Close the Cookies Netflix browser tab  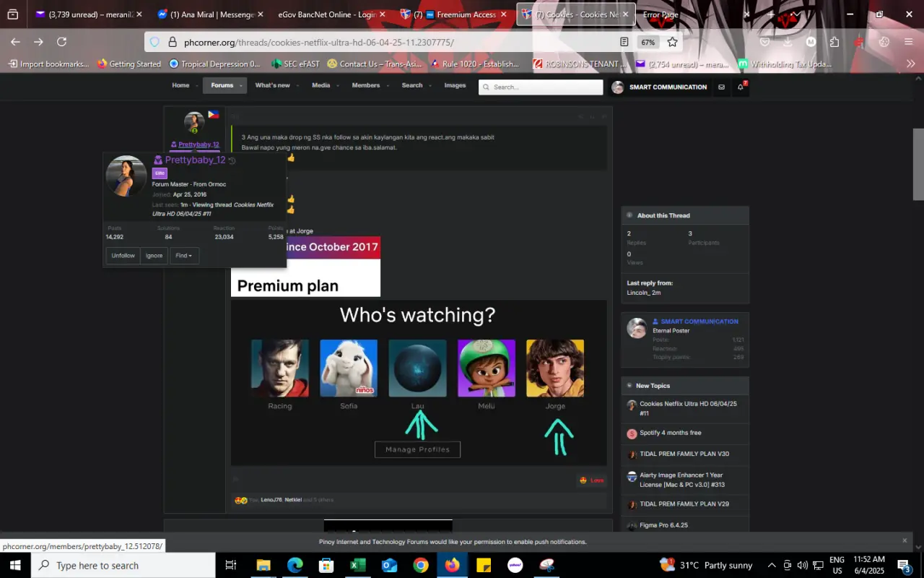(x=626, y=14)
